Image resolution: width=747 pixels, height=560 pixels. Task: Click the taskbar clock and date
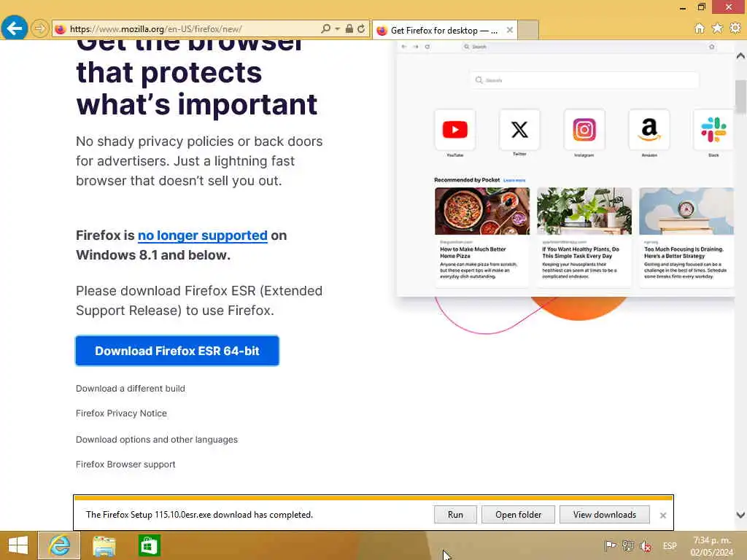click(x=712, y=546)
